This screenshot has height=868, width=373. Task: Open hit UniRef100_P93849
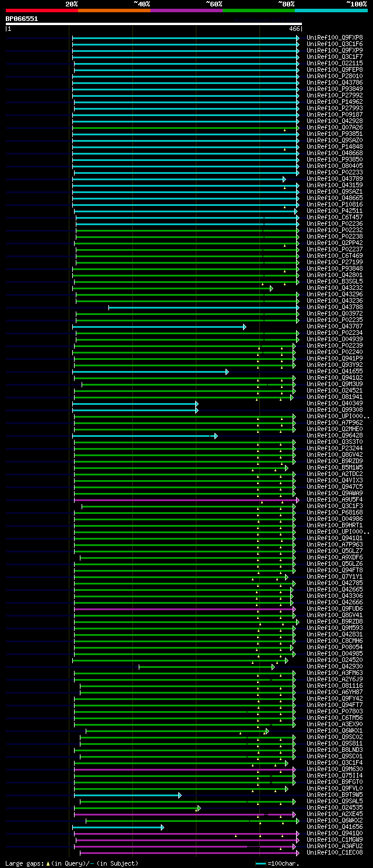point(335,89)
